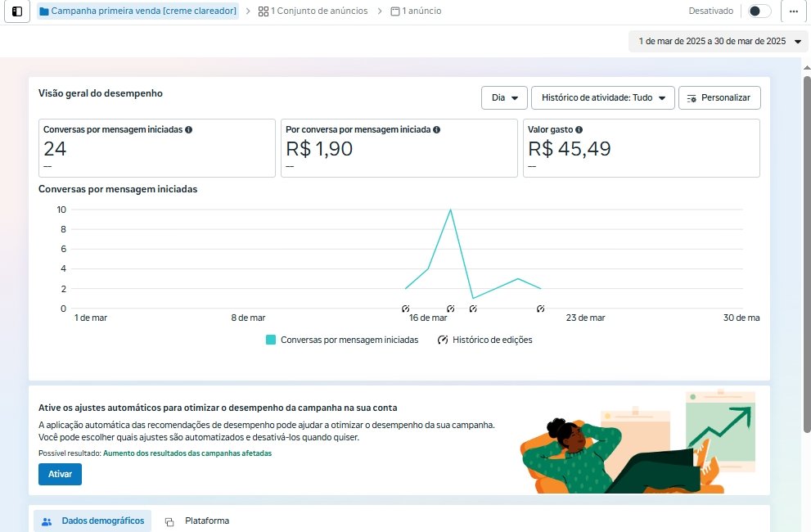
Task: Toggle the Desativado campaign switch on
Action: (759, 11)
